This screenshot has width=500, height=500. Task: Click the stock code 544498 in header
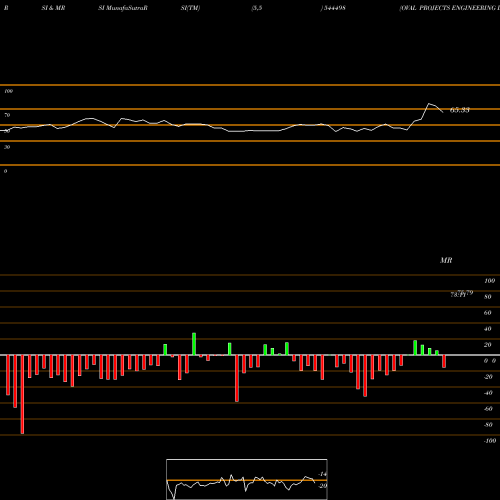point(334,8)
